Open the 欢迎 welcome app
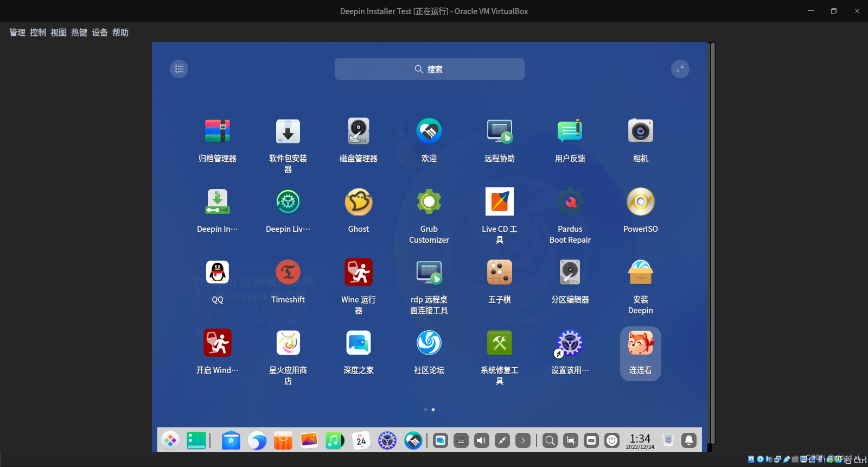 point(429,131)
